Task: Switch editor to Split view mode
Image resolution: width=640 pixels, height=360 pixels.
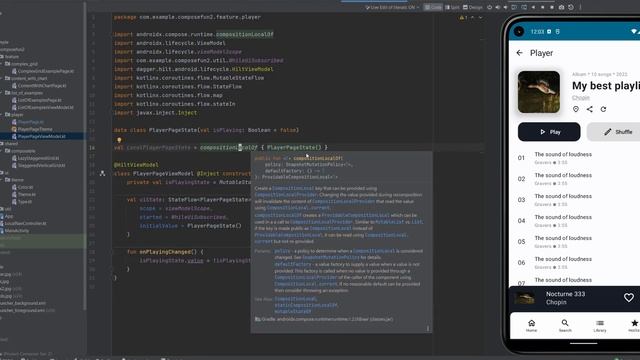Action: pos(452,7)
